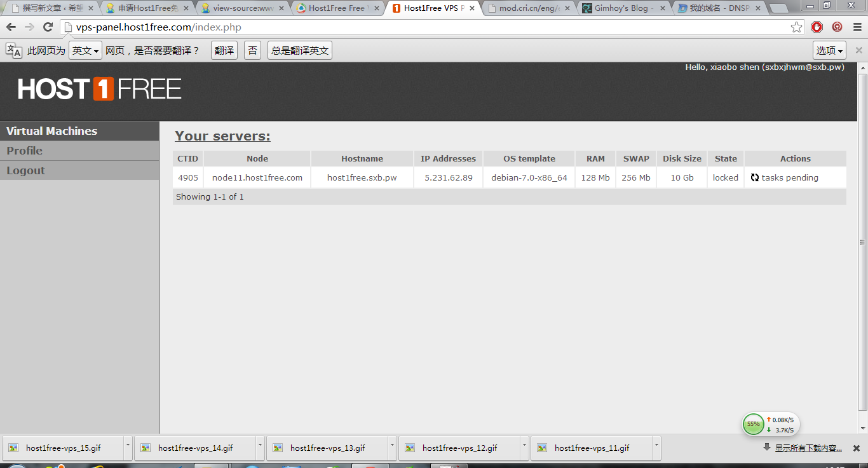Click the HOST1FREE logo
This screenshot has width=868, height=468.
(100, 89)
